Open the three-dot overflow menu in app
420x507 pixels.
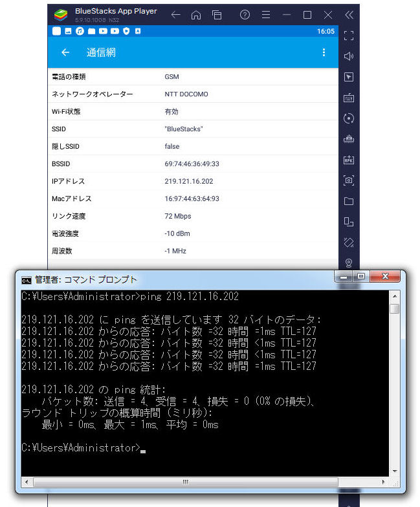[324, 52]
